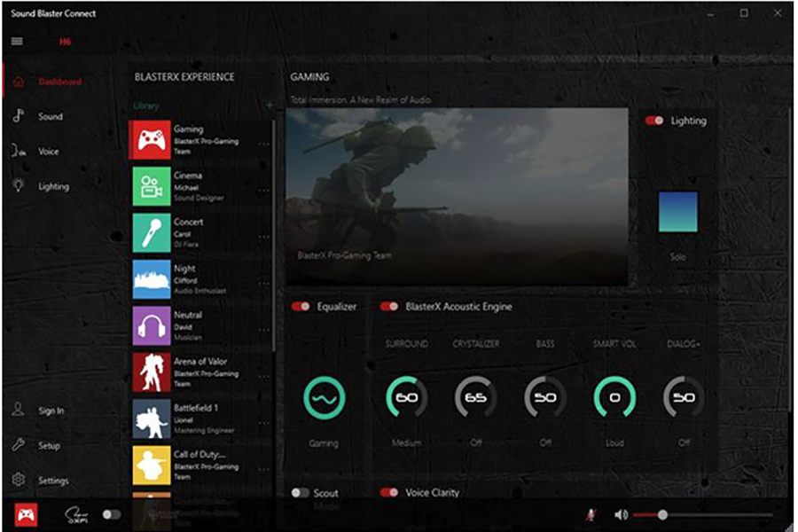Select the Neutral headphones profile icon
The image size is (798, 532).
(152, 325)
